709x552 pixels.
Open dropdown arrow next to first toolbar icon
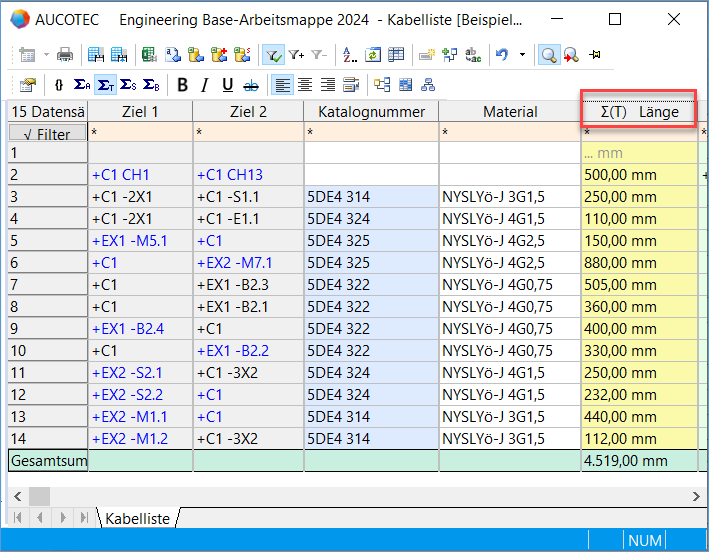[x=44, y=55]
